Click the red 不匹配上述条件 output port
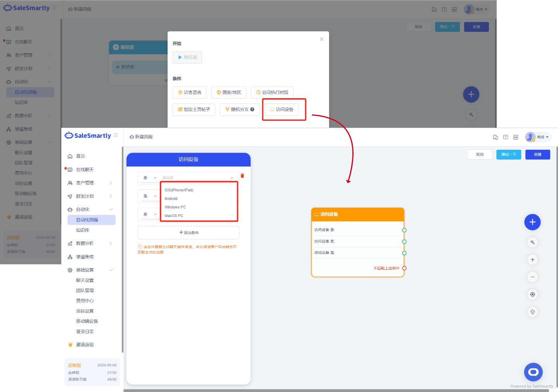Viewport: 558px width, 392px height. 404,268
